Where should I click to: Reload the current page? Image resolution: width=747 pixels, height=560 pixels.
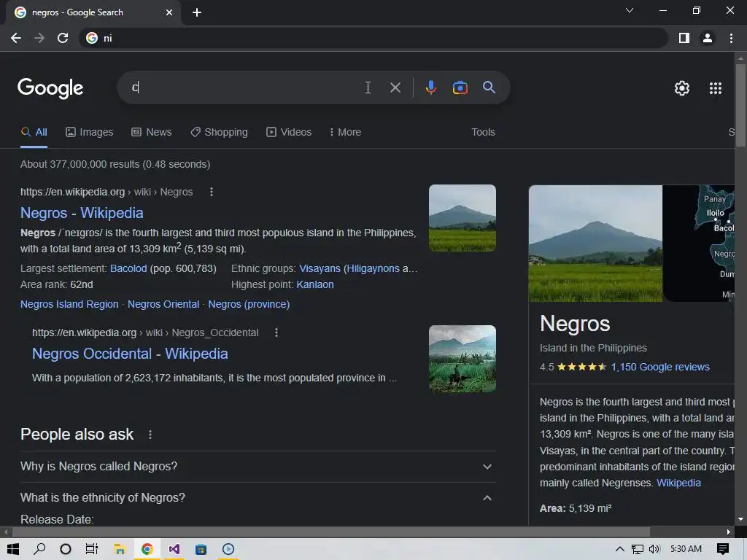[63, 38]
